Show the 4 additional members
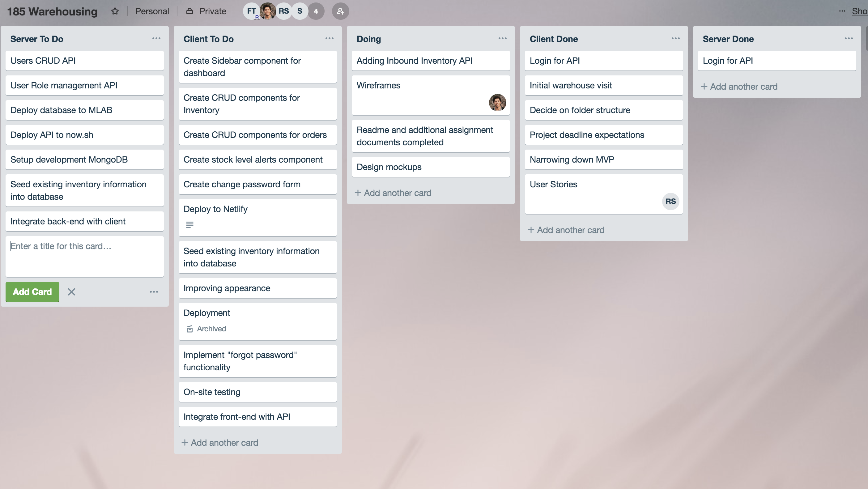868x489 pixels. (x=316, y=11)
